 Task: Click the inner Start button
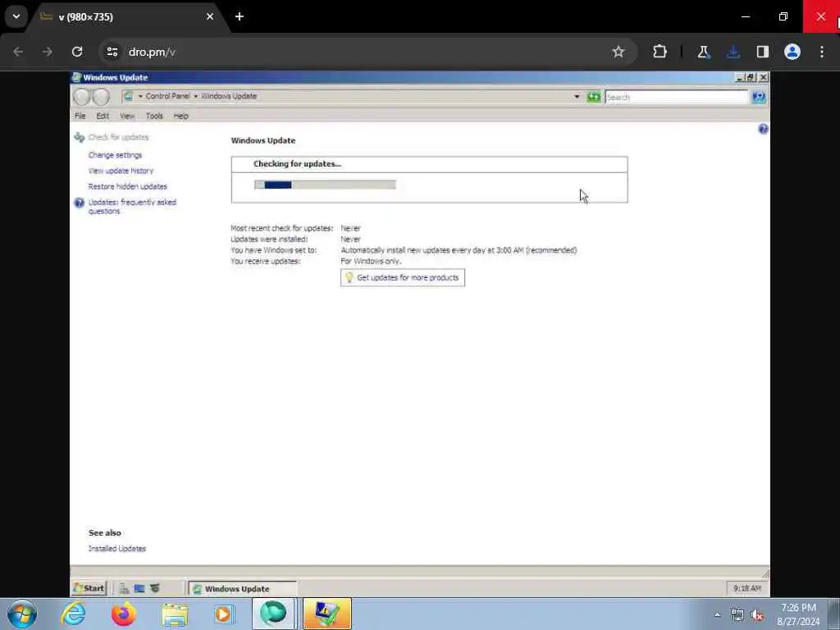tap(89, 588)
